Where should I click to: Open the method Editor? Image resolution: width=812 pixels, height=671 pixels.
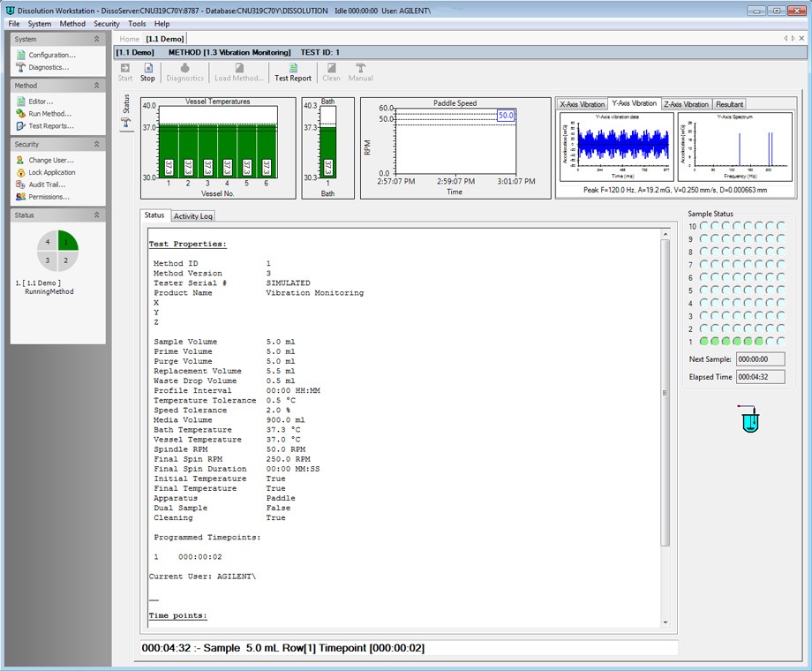(41, 102)
